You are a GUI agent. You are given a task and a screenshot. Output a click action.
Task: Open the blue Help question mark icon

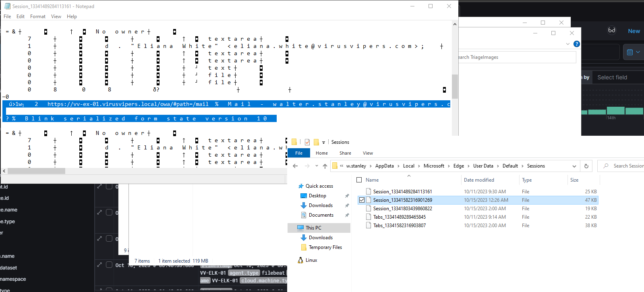[x=576, y=44]
